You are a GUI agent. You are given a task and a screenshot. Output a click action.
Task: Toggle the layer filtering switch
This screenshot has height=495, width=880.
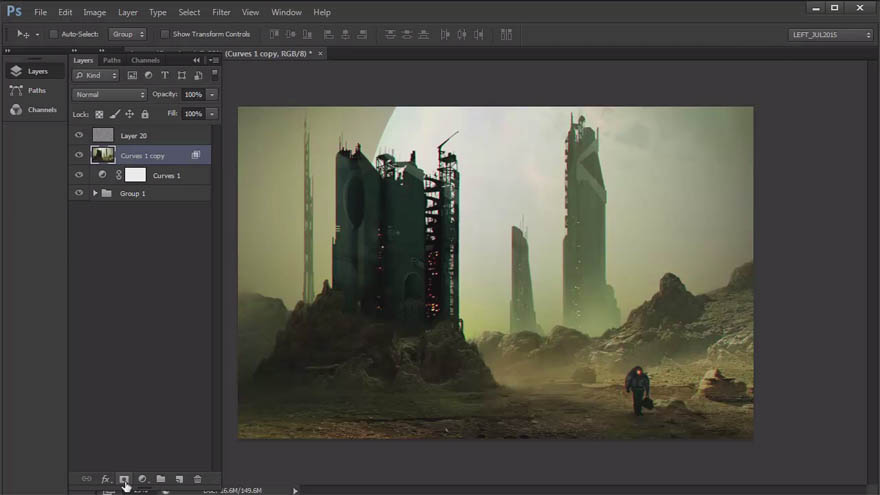click(x=214, y=74)
